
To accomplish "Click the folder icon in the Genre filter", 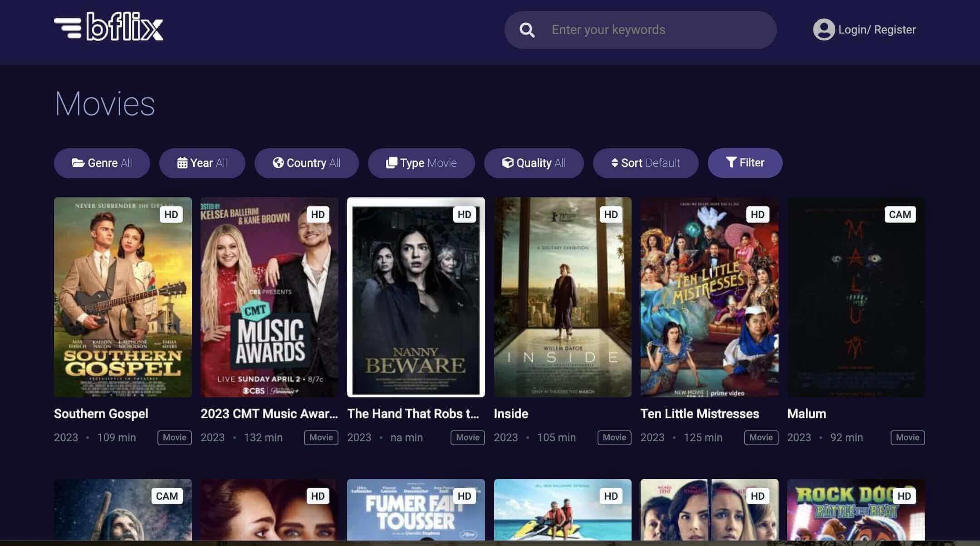I will click(78, 163).
